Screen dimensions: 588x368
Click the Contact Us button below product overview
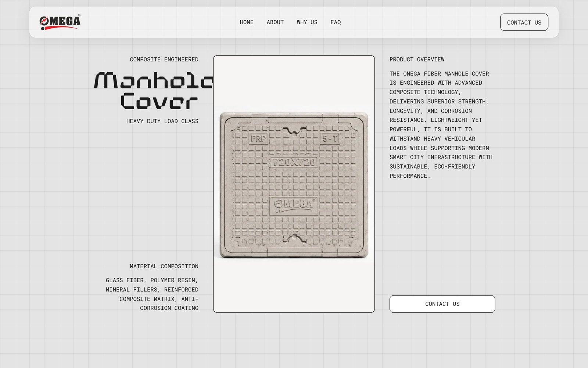tap(442, 304)
